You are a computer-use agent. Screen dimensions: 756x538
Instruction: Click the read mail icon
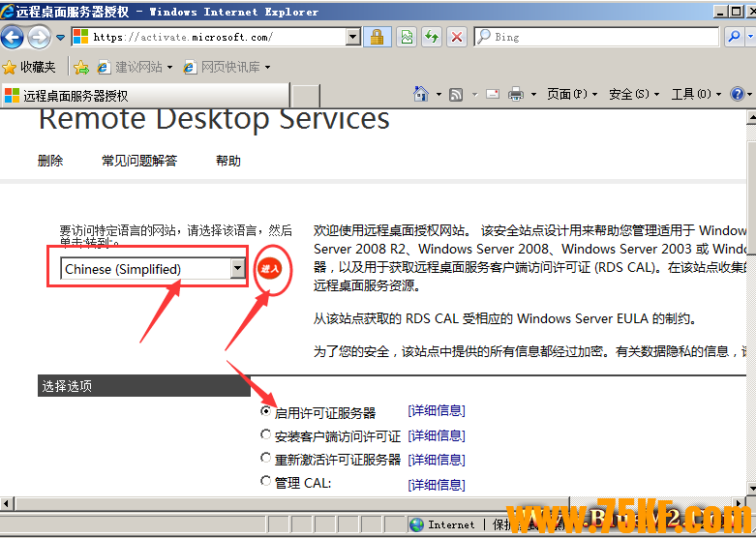click(x=493, y=94)
